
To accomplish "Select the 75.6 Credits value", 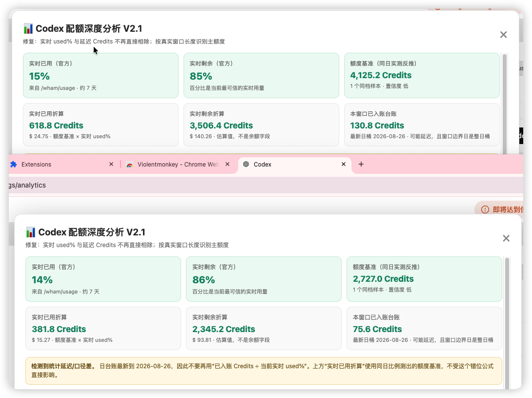I will [377, 329].
